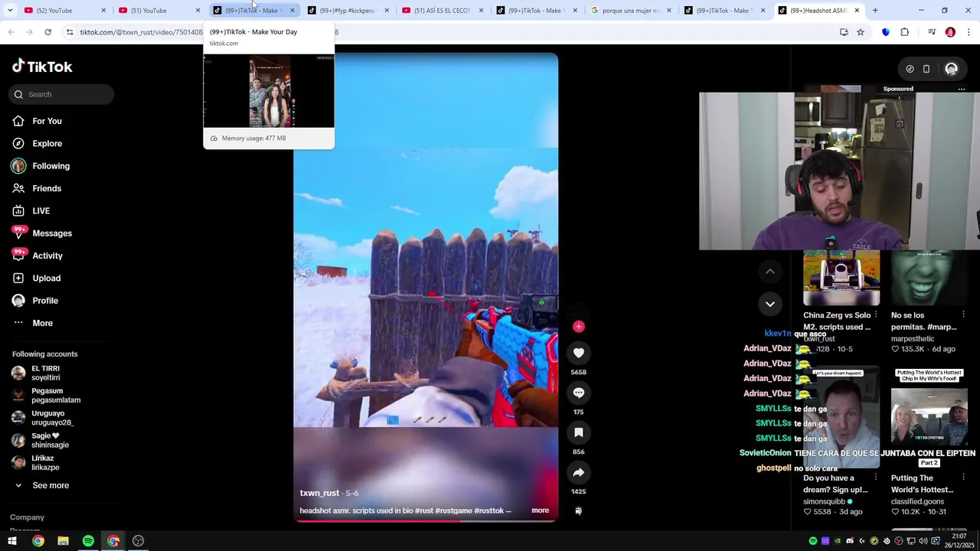
Task: Go to the next video arrow
Action: [770, 304]
